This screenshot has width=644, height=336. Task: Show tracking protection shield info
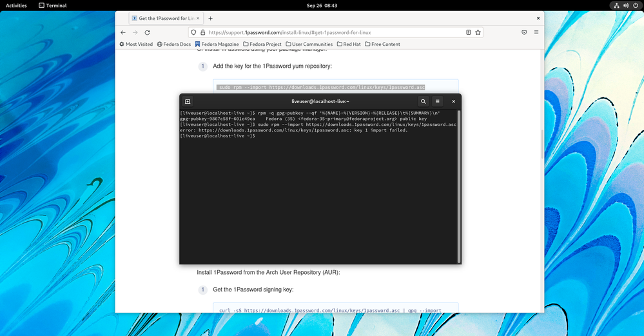[x=193, y=32]
